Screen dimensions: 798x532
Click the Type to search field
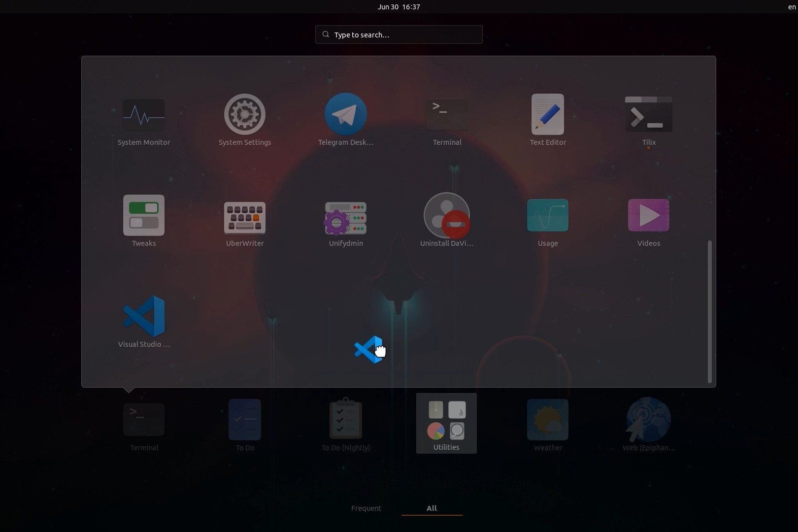coord(399,34)
